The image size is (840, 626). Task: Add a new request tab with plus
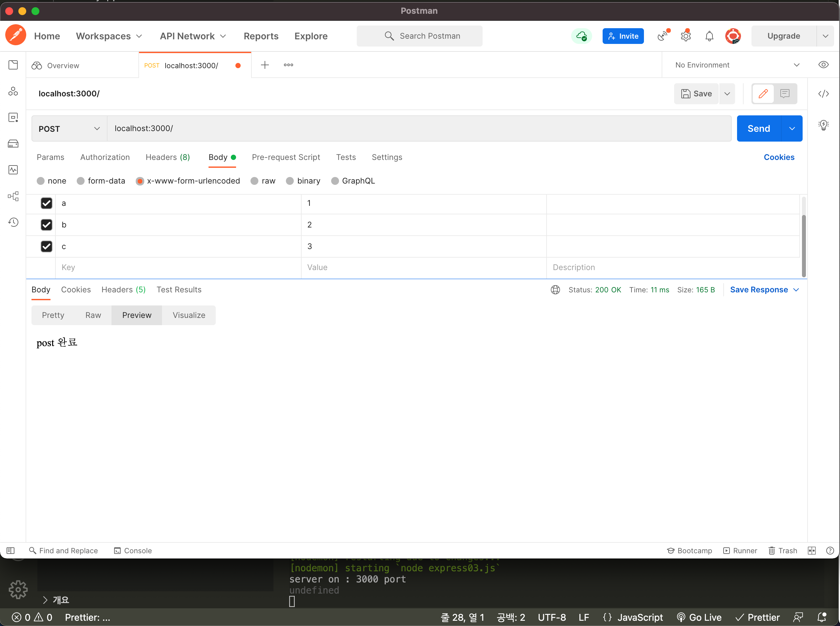(x=265, y=65)
